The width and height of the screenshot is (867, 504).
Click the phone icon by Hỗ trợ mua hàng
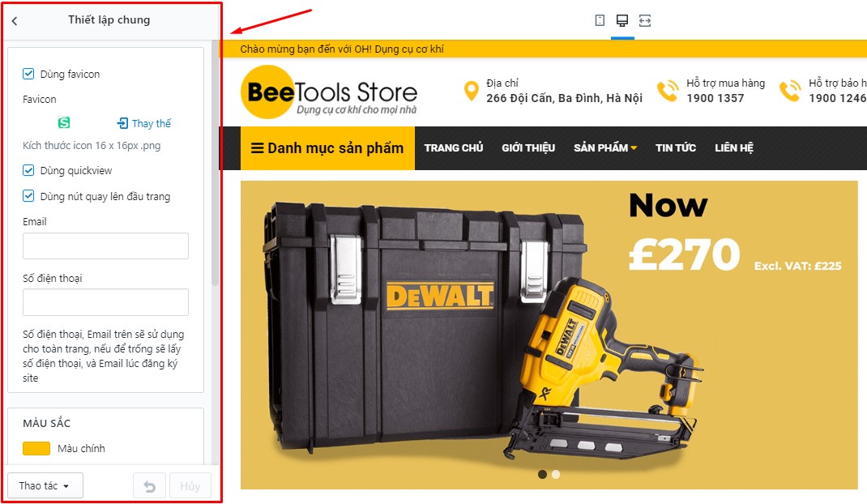(x=668, y=92)
